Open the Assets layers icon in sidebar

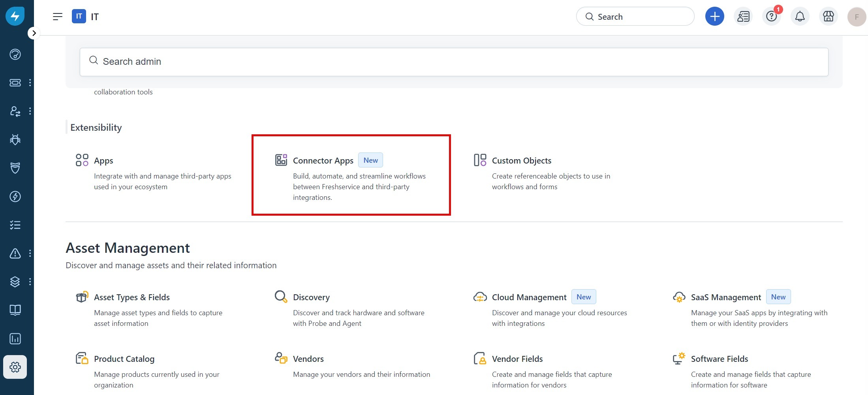click(x=15, y=282)
